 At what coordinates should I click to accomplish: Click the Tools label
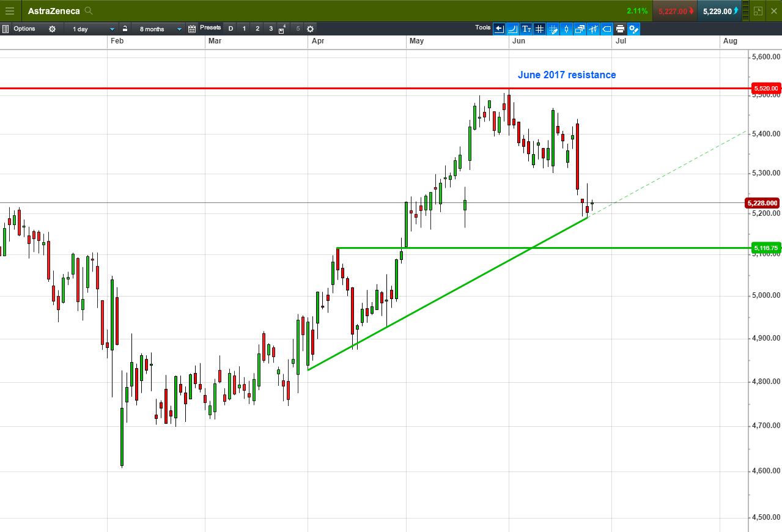pyautogui.click(x=483, y=28)
